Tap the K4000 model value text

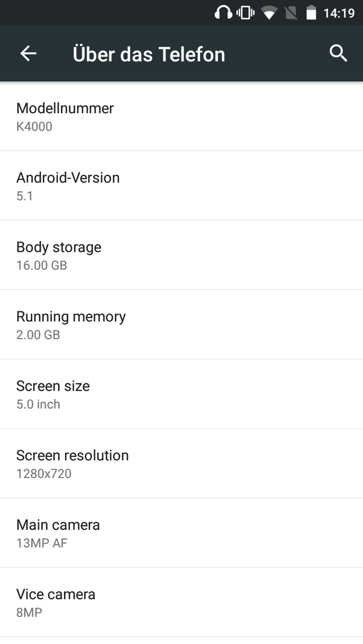(34, 126)
